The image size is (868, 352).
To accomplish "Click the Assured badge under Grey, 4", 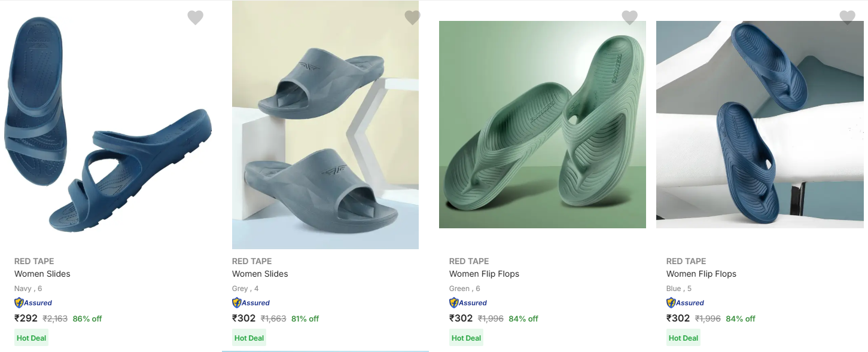I will click(x=251, y=303).
